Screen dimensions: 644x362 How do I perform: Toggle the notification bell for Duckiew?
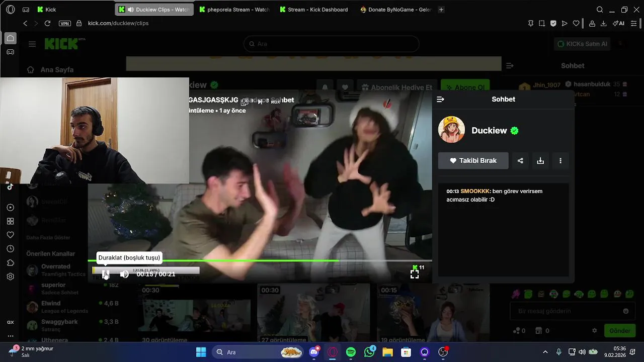pos(325,87)
